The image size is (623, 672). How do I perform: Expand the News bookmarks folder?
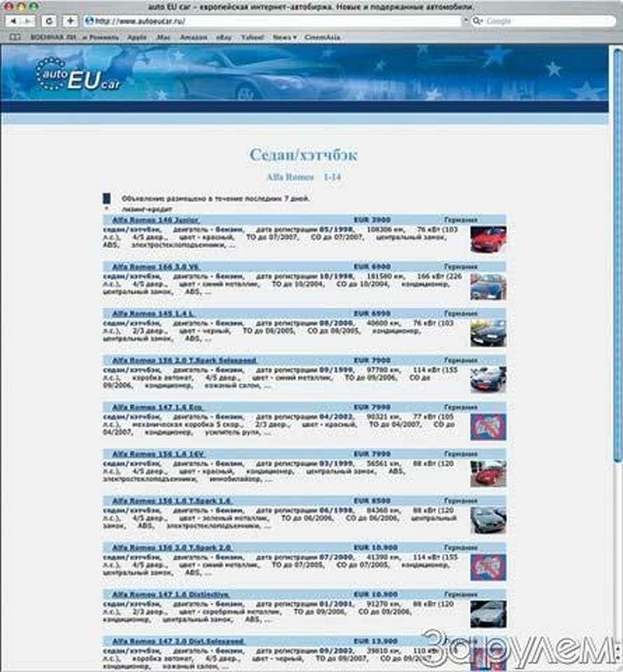pos(284,37)
